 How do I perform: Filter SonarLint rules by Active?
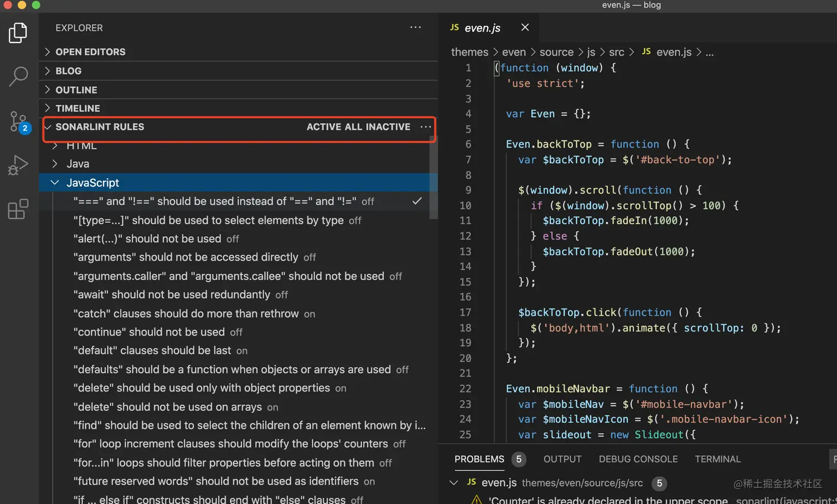pos(324,127)
